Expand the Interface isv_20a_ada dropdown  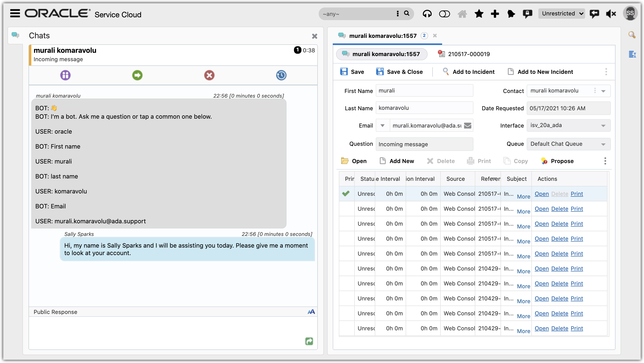pos(603,125)
